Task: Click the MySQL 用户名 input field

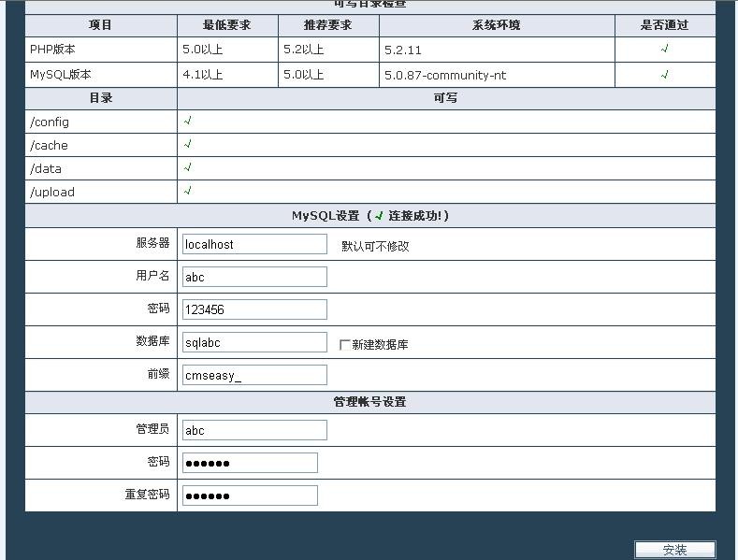Action: pyautogui.click(x=254, y=277)
